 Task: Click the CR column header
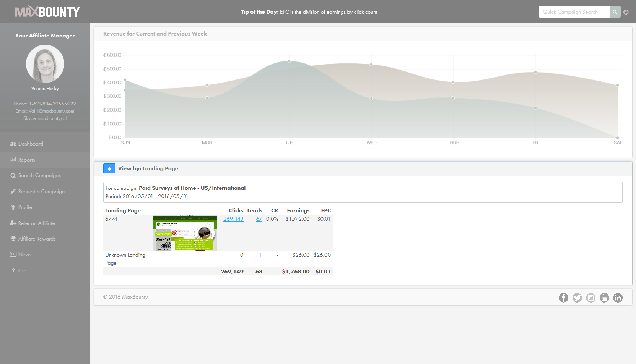[275, 210]
